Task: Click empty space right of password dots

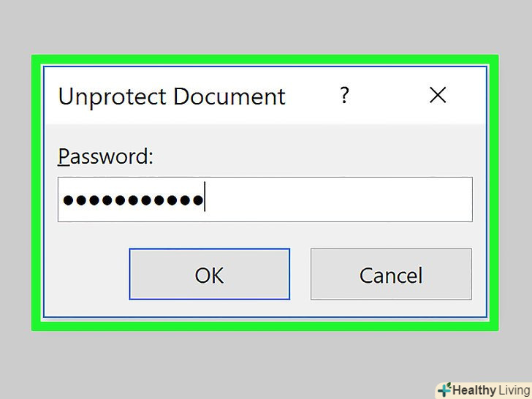Action: click(336, 199)
